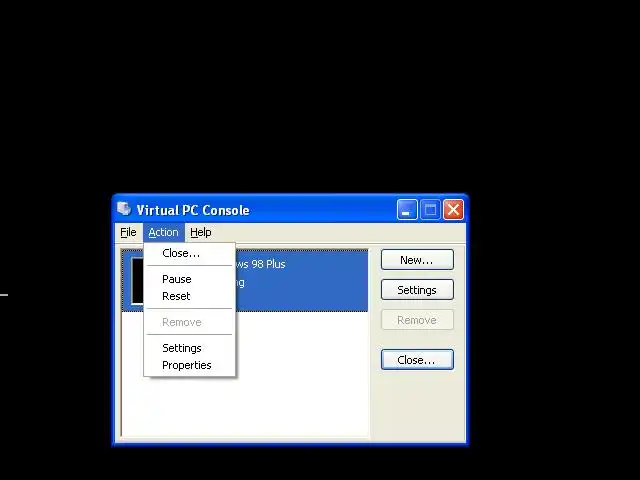This screenshot has width=640, height=480.
Task: Click the Virtual PC Console title bar icon
Action: 124,209
